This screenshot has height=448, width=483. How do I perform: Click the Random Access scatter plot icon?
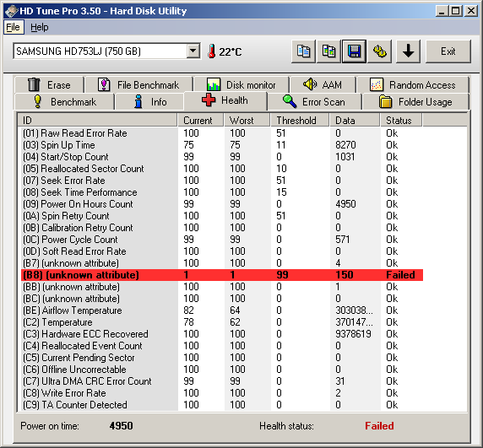[x=377, y=84]
